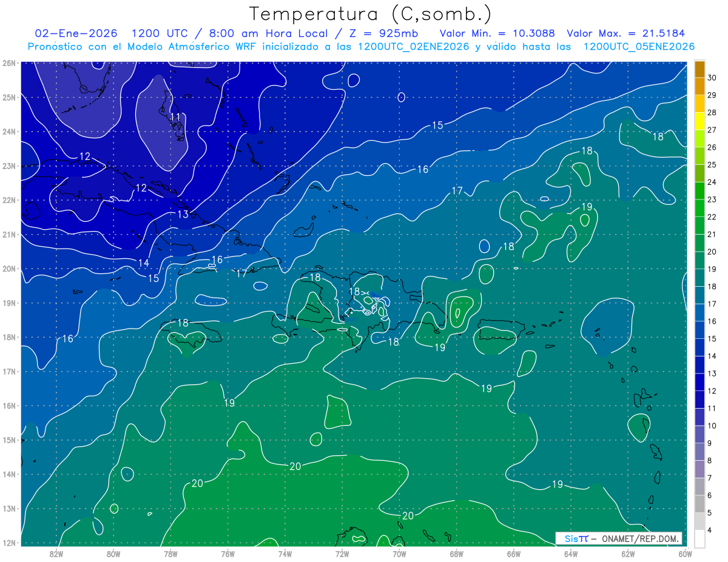Screen dimensions: 728x562
Task: Click the '62W' longitude axis label
Action: 628,554
